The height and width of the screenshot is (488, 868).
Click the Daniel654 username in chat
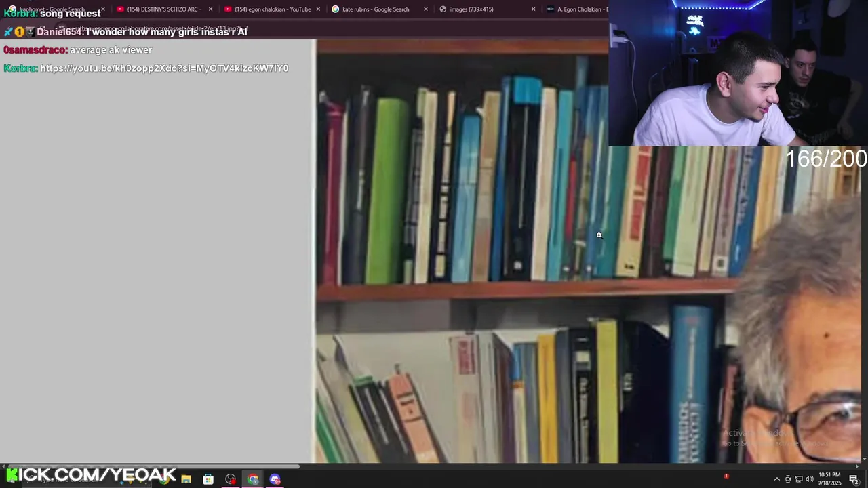click(x=60, y=32)
